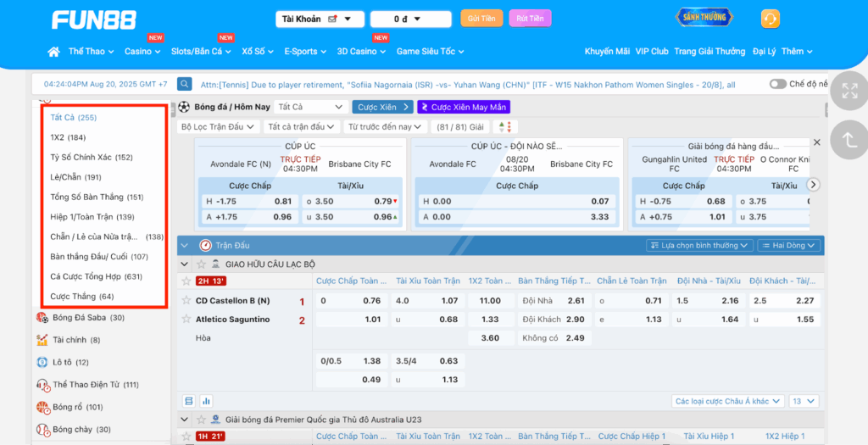This screenshot has width=868, height=445.
Task: Open the E-Sports menu
Action: click(305, 52)
